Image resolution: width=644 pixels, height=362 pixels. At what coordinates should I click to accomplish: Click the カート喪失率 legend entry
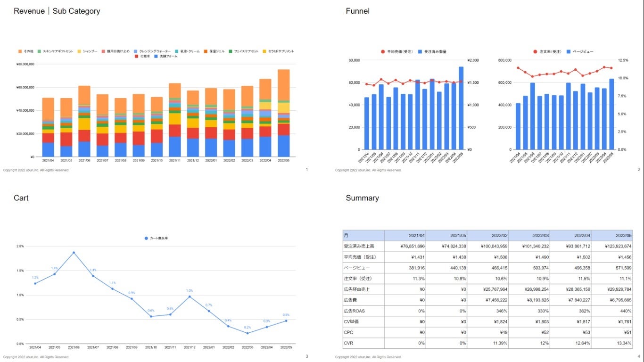click(156, 239)
